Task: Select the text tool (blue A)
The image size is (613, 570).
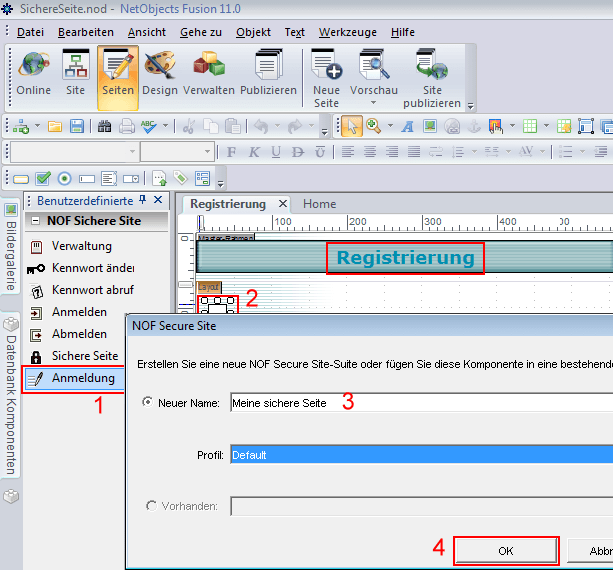Action: point(407,126)
